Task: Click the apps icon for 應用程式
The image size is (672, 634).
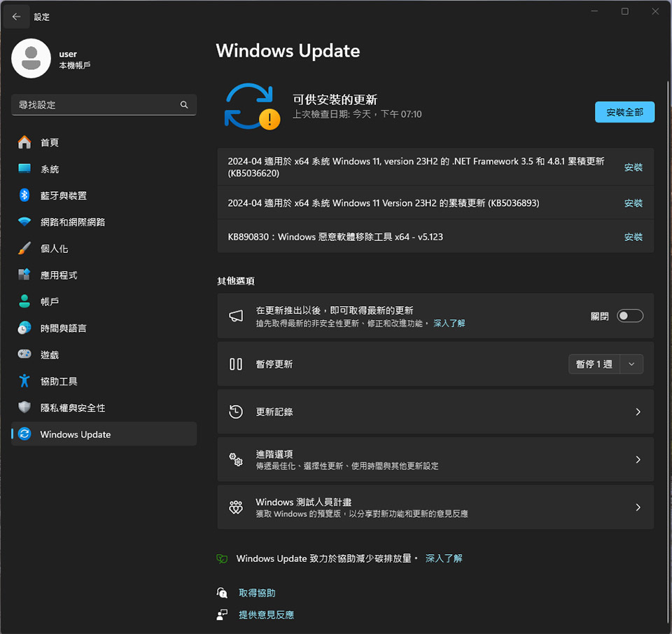Action: pos(24,275)
